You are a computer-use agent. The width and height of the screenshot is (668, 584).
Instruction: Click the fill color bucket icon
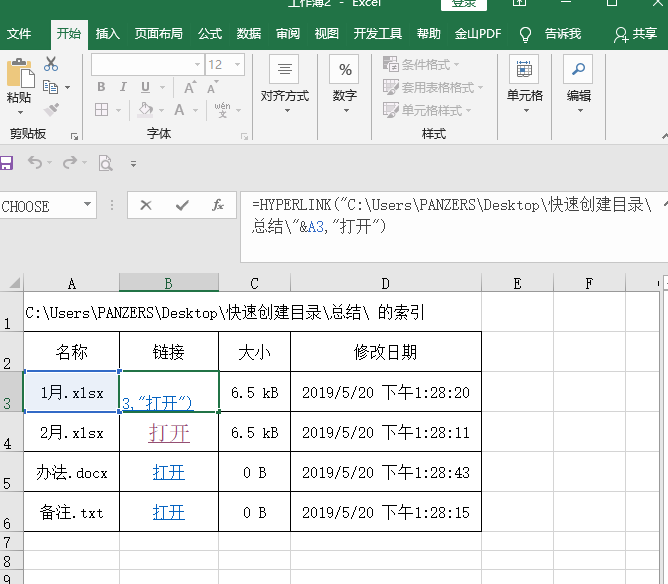(x=146, y=109)
